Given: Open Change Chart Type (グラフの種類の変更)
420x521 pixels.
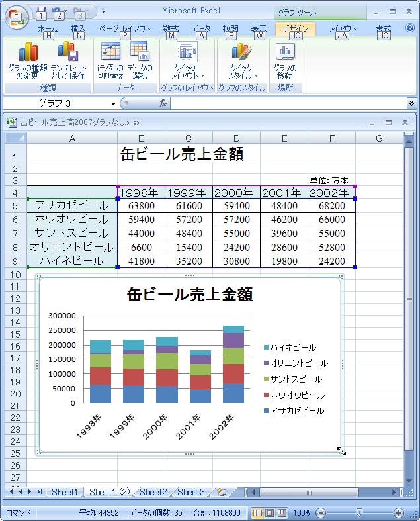Looking at the screenshot, I should [28, 60].
